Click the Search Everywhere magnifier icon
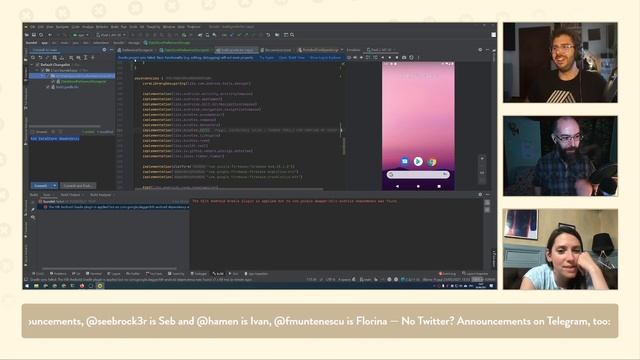 (292, 35)
